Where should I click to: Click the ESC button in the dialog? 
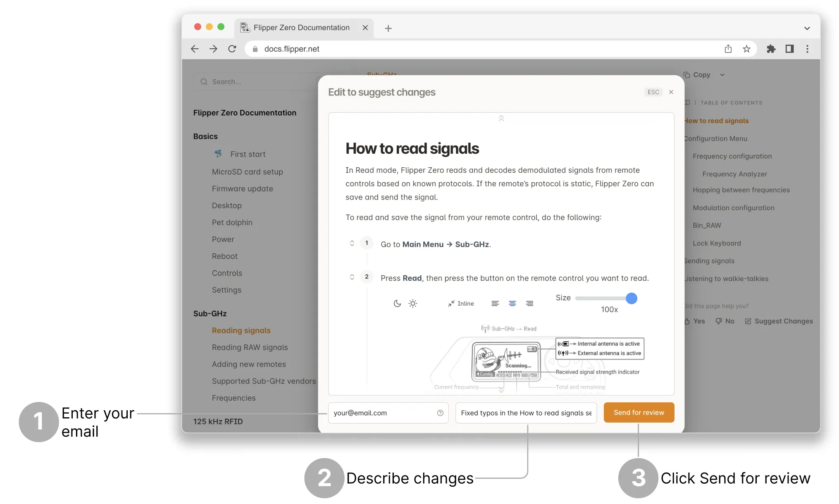(x=653, y=92)
